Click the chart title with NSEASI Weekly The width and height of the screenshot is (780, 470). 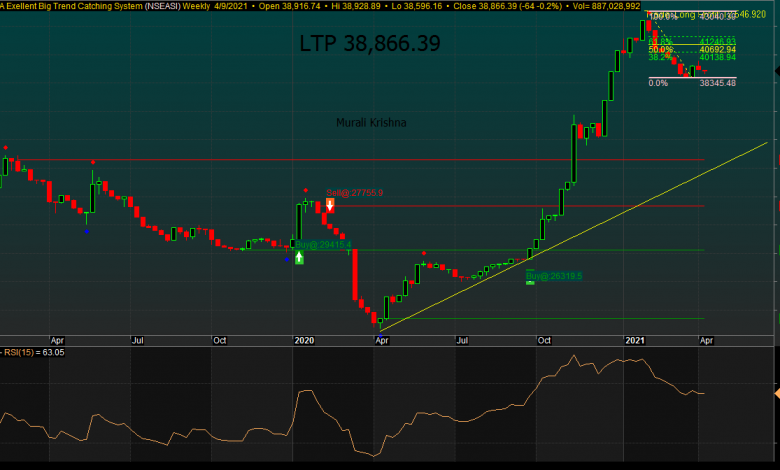click(120, 6)
